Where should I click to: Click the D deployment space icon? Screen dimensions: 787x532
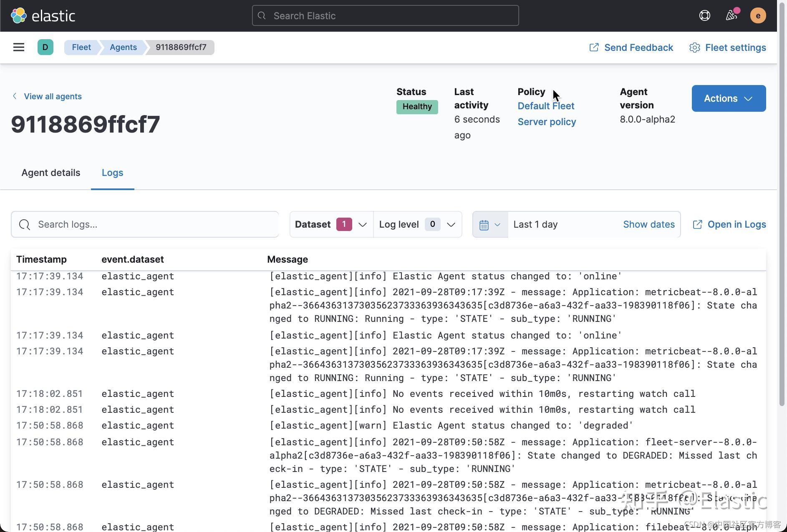45,47
